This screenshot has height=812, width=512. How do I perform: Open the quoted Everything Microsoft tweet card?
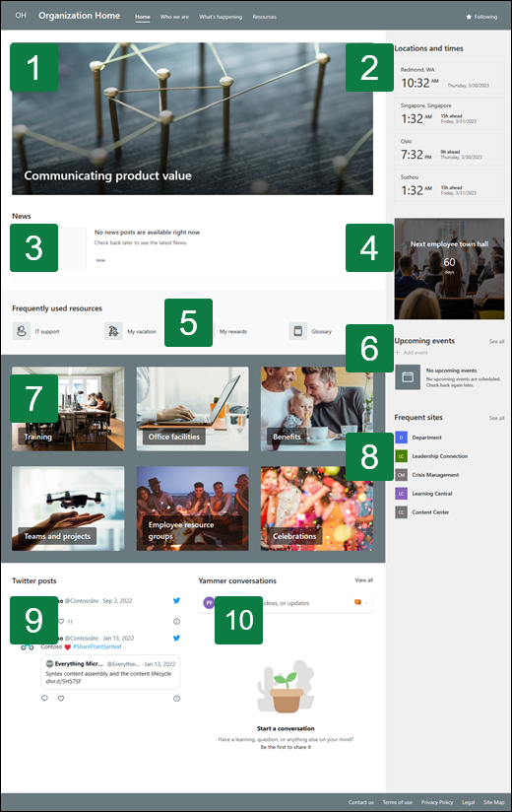tap(110, 673)
